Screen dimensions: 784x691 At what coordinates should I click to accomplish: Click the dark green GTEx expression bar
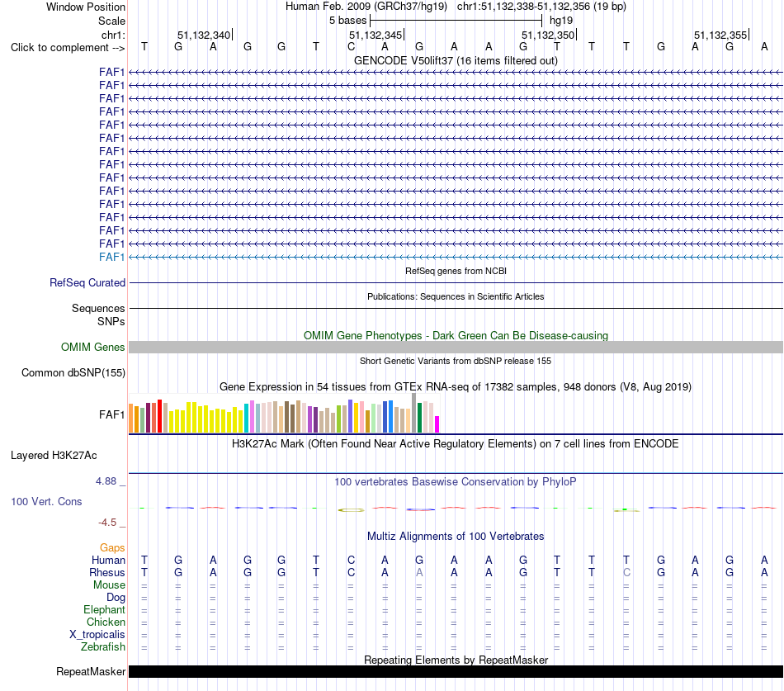[x=420, y=418]
